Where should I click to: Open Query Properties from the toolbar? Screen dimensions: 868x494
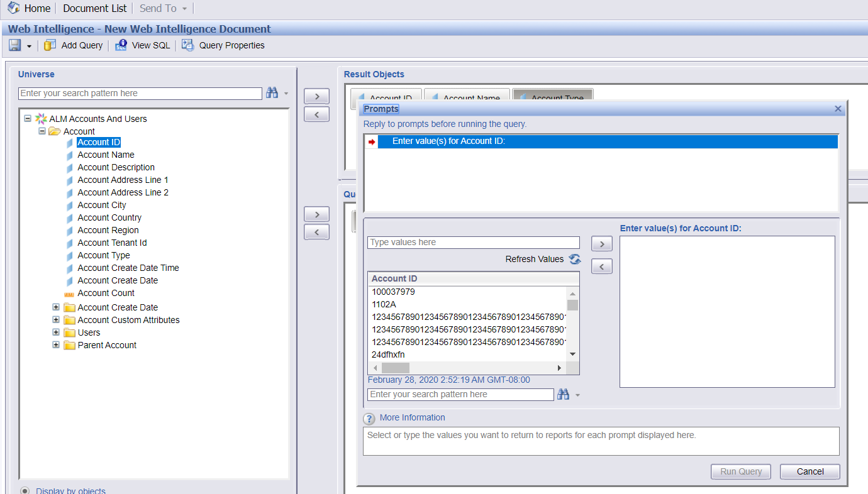pos(223,45)
